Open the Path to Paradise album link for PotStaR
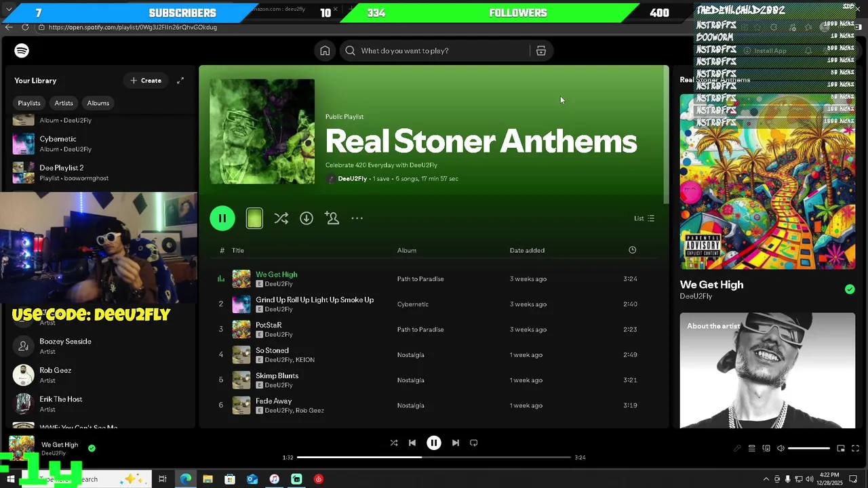868x488 pixels. (x=420, y=329)
